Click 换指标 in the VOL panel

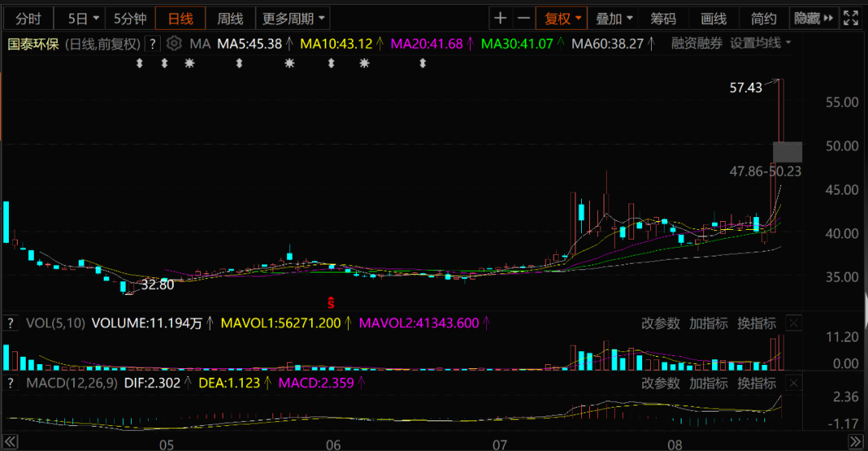756,323
